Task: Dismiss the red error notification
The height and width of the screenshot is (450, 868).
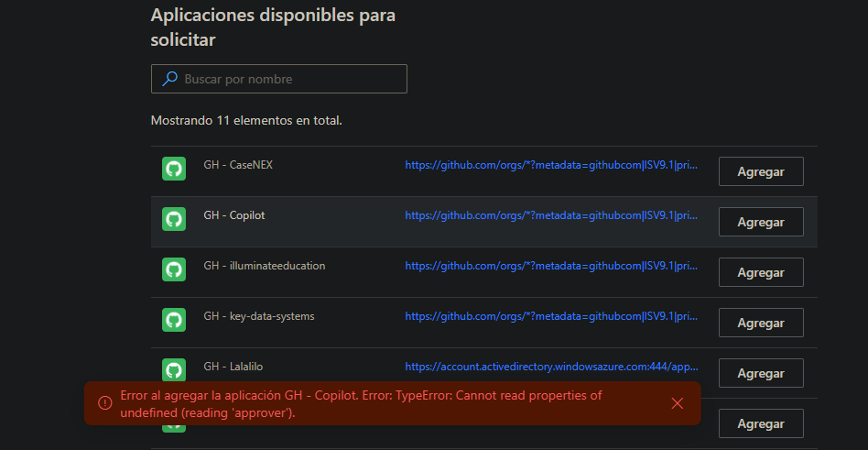Action: coord(677,403)
